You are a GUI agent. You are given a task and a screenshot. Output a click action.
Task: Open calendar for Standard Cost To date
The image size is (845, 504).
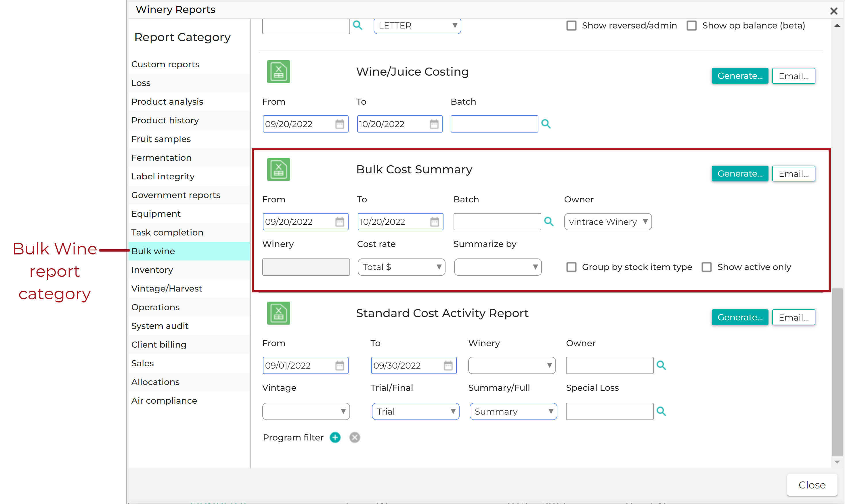click(448, 365)
